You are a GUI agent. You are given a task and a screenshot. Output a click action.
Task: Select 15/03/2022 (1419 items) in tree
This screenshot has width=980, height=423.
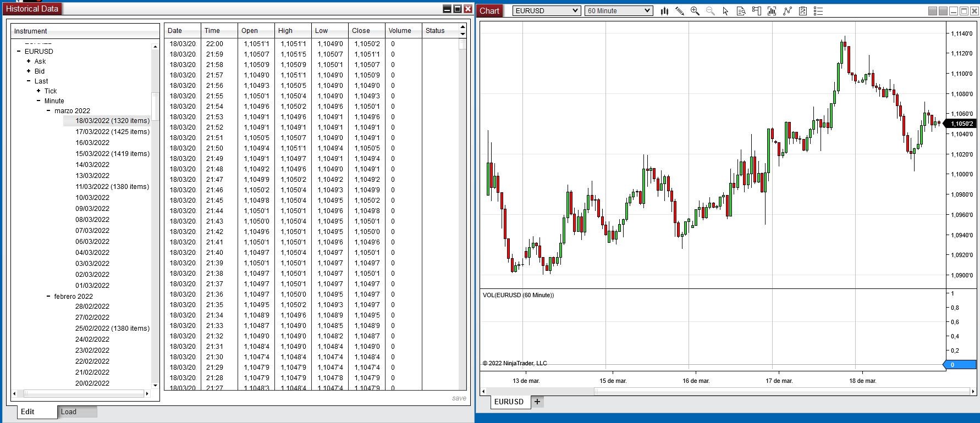112,154
